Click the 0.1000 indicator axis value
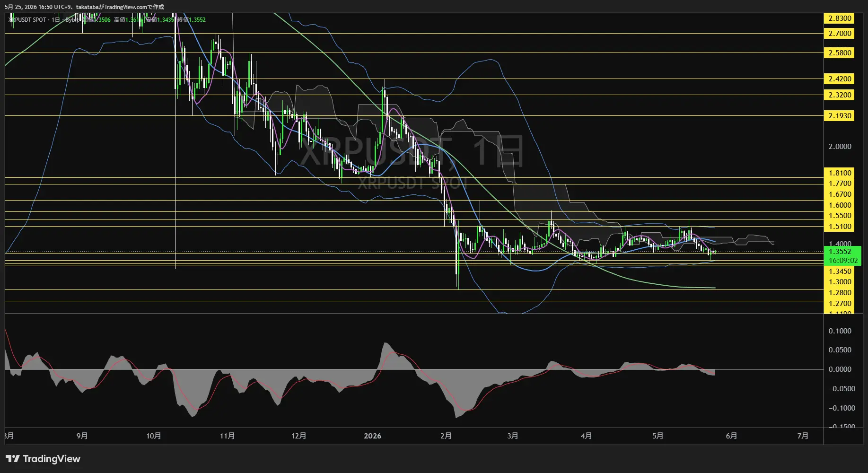Screen dimensions: 868x473 840,331
